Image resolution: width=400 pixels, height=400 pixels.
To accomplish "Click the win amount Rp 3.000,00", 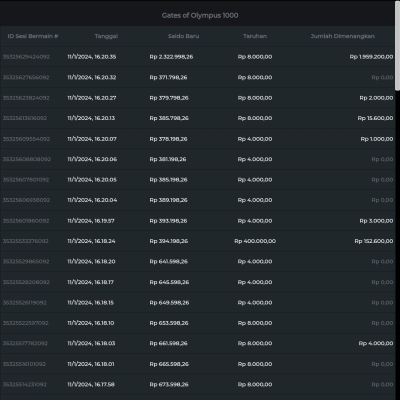I will (376, 221).
